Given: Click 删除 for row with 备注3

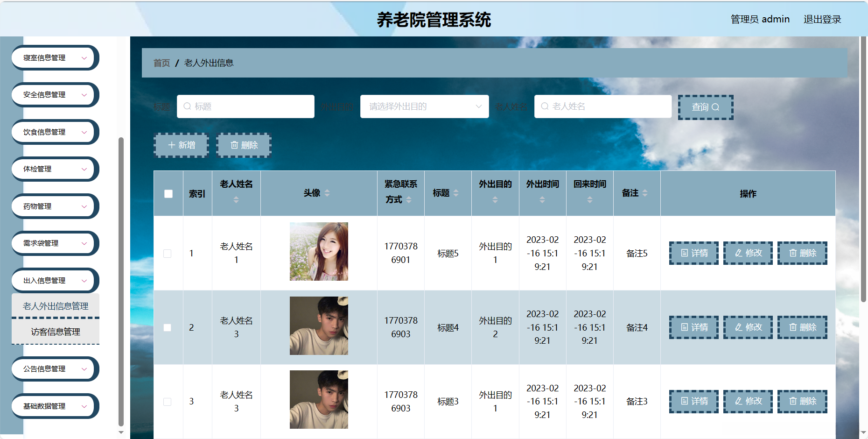Looking at the screenshot, I should pos(802,401).
